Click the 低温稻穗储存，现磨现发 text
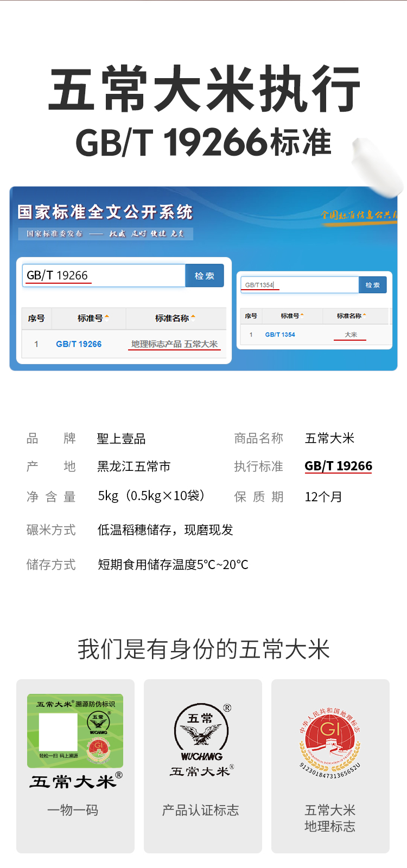The height and width of the screenshot is (868, 407). 166,530
